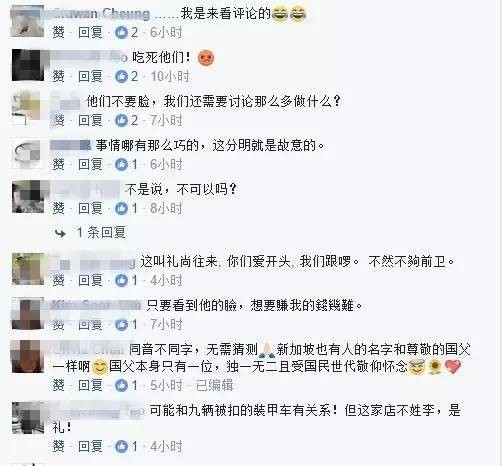
Task: Open 5小时 timestamp of 同音不同字 comment
Action: click(x=166, y=385)
